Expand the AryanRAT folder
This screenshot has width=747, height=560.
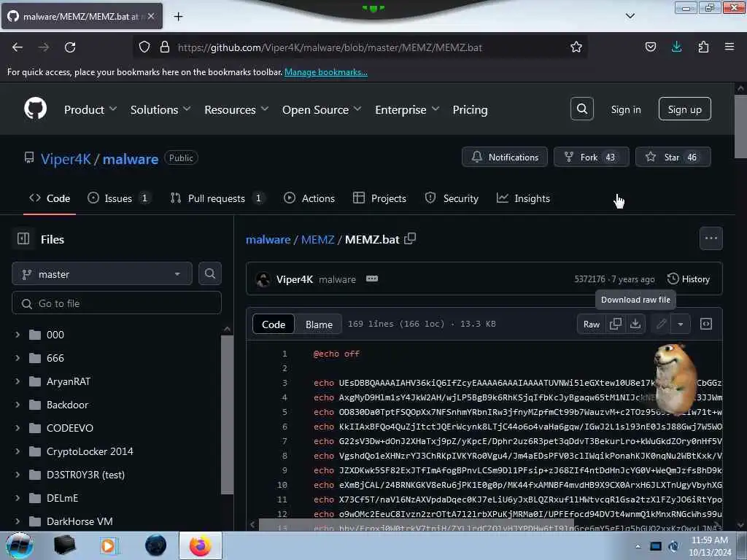click(x=18, y=381)
